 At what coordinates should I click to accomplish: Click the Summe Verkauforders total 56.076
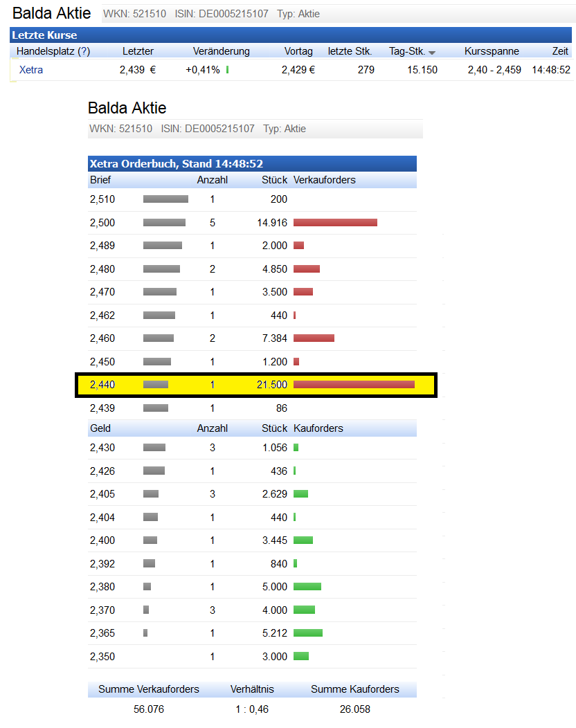point(149,709)
